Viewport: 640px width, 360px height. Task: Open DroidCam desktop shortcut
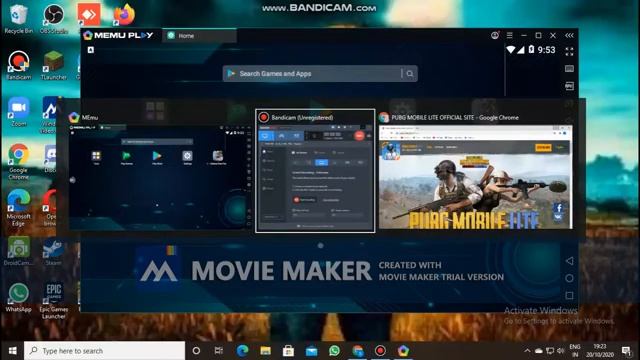point(18,251)
